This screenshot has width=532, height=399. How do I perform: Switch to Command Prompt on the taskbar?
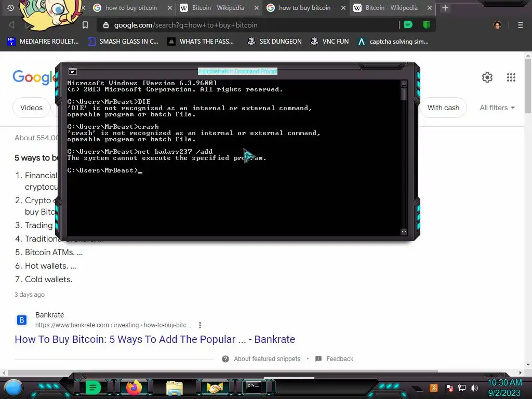pyautogui.click(x=254, y=388)
